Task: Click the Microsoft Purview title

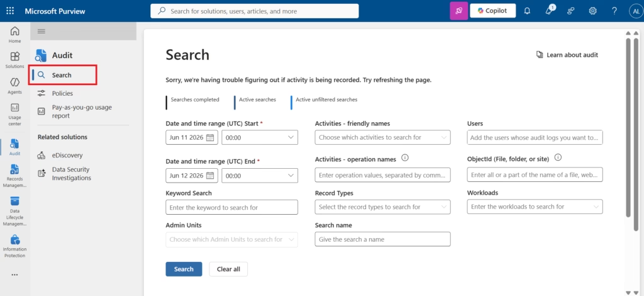Action: tap(55, 11)
